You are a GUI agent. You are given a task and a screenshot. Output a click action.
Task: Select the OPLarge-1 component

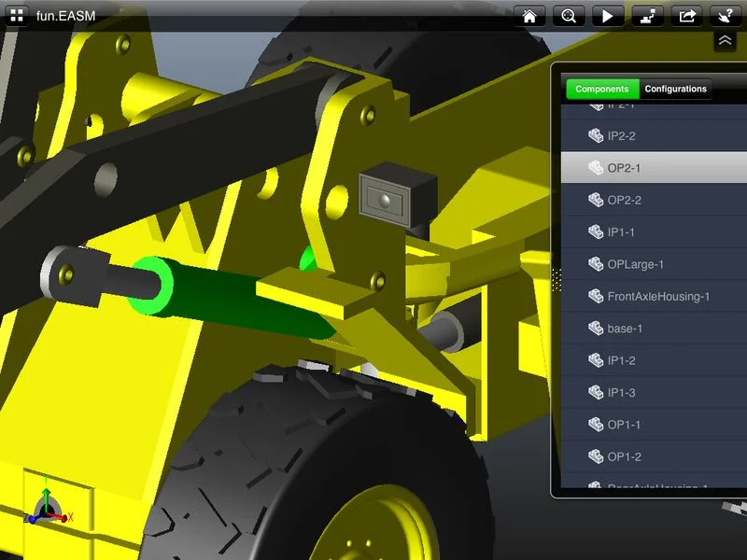click(x=635, y=264)
